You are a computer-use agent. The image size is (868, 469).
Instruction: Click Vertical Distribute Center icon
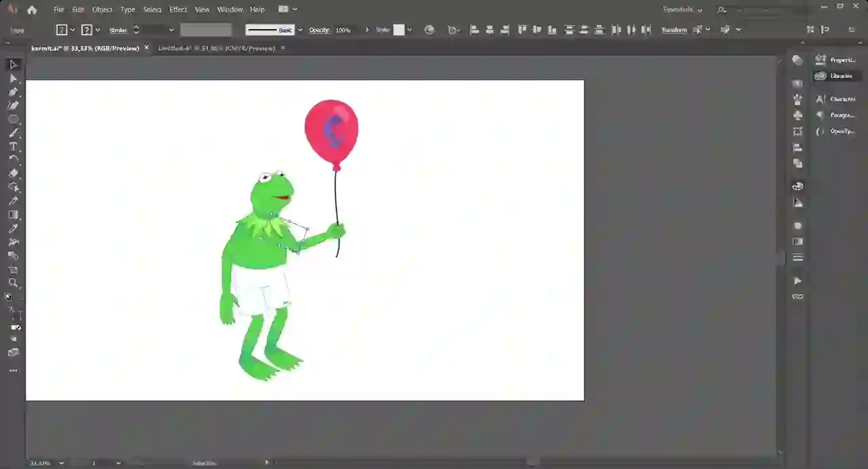pos(585,30)
